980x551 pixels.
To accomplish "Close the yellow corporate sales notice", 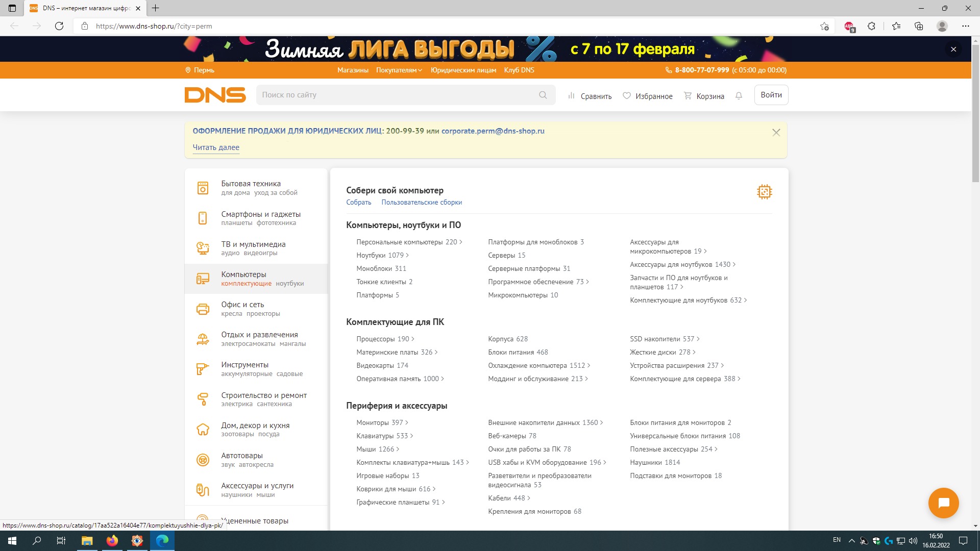I will pos(776,133).
